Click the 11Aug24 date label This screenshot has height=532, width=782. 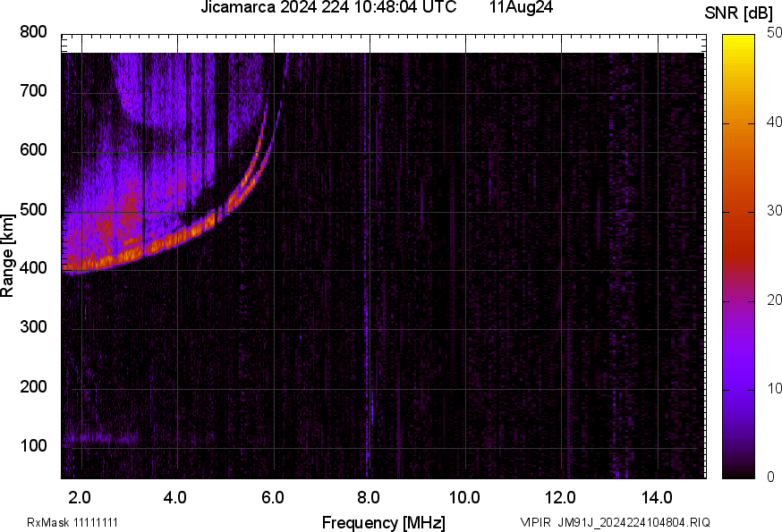pos(521,9)
